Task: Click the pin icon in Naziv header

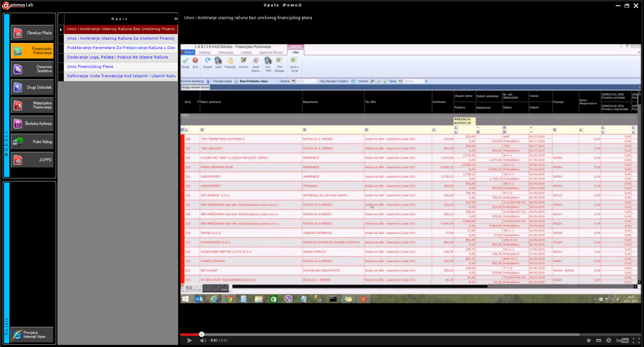Action: coord(176,19)
